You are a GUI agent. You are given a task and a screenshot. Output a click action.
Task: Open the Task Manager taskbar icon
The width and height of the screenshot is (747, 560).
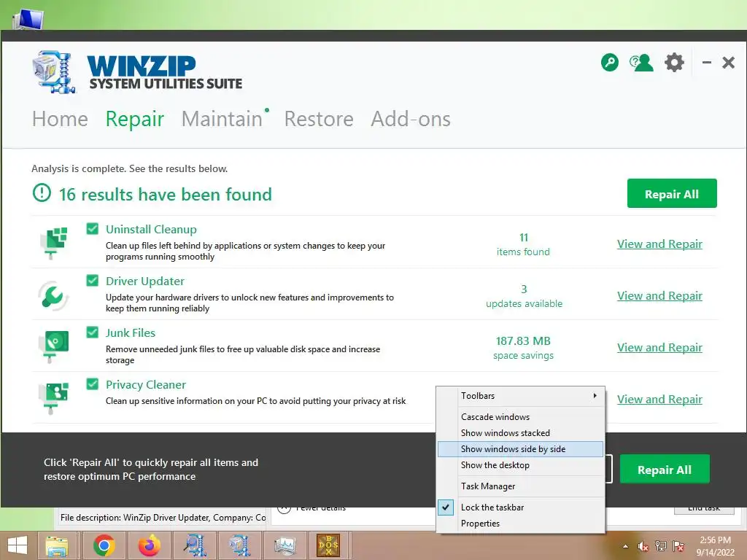[285, 545]
